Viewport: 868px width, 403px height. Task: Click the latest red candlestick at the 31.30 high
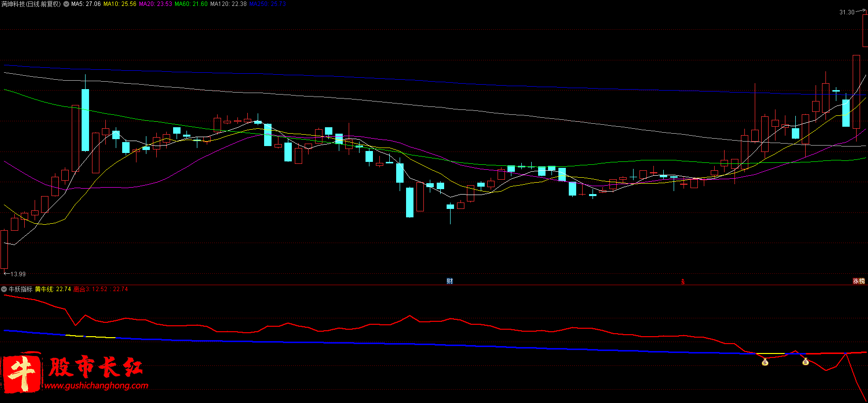865,30
